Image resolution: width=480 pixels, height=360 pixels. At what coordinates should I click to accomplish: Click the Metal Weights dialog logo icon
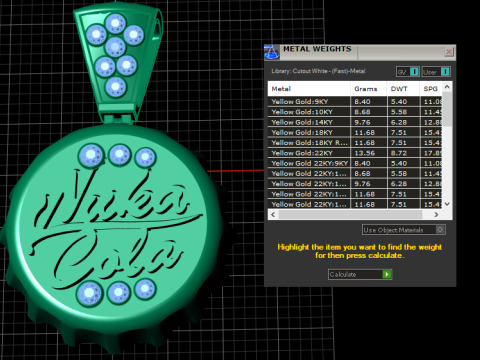271,52
